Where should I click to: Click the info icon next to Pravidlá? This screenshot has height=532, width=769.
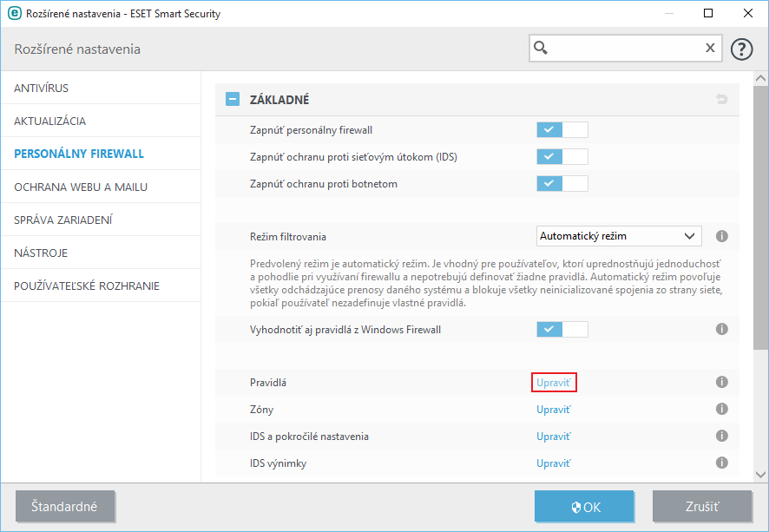[x=720, y=382]
